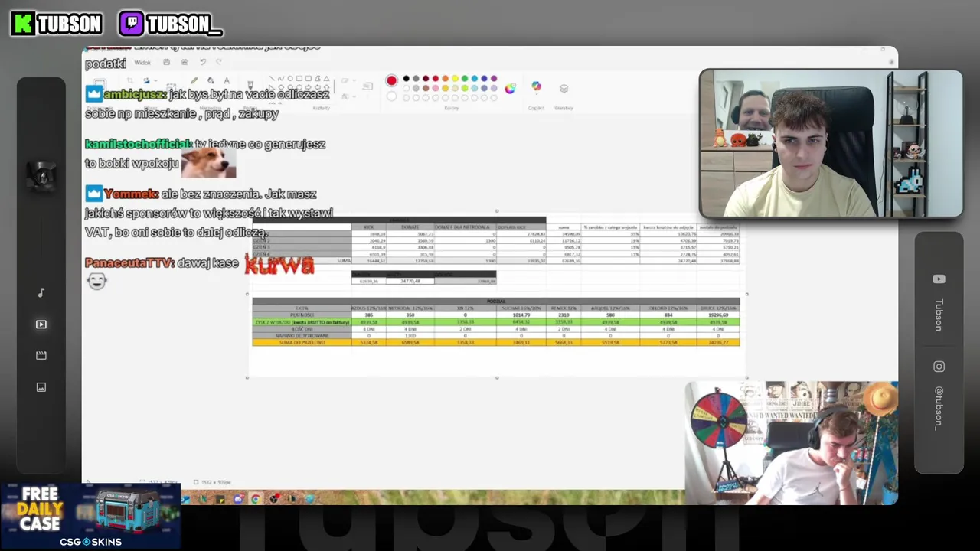Image resolution: width=980 pixels, height=551 pixels.
Task: Click the save icon in Paint's title bar
Action: click(166, 63)
